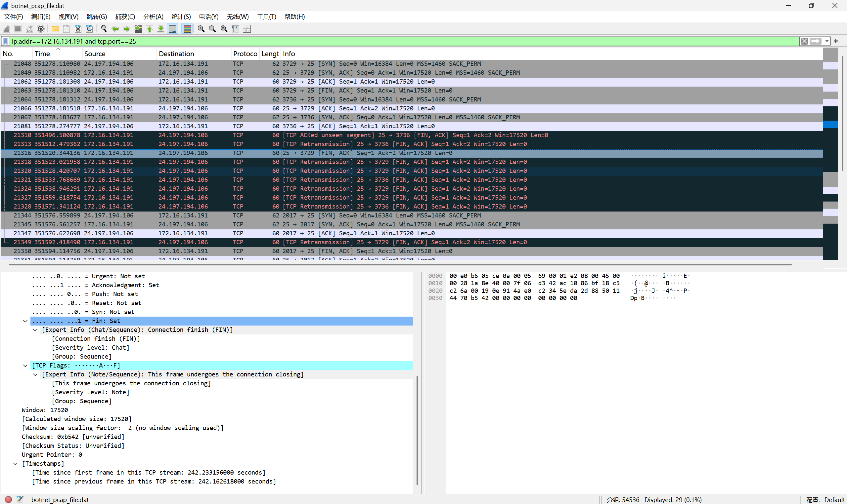Open capture options gear icon

[41, 29]
